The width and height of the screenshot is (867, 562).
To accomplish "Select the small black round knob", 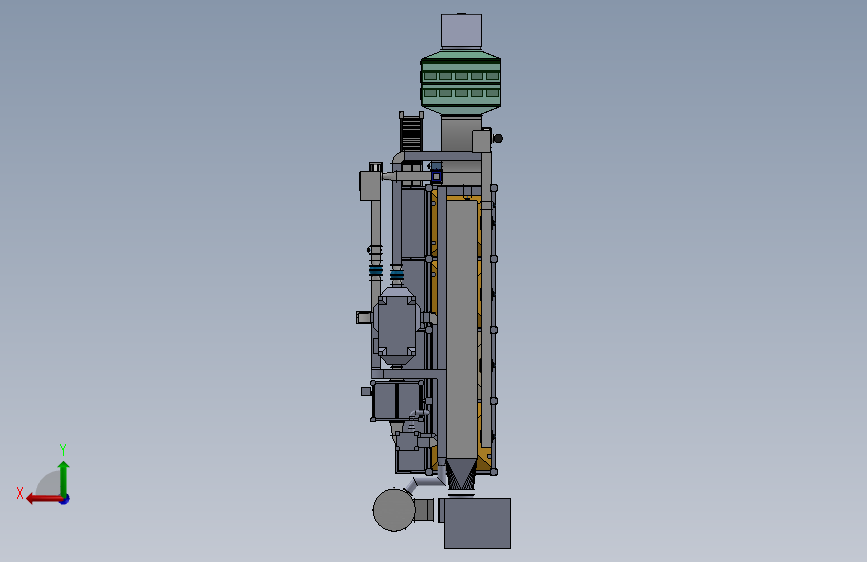I will (498, 138).
